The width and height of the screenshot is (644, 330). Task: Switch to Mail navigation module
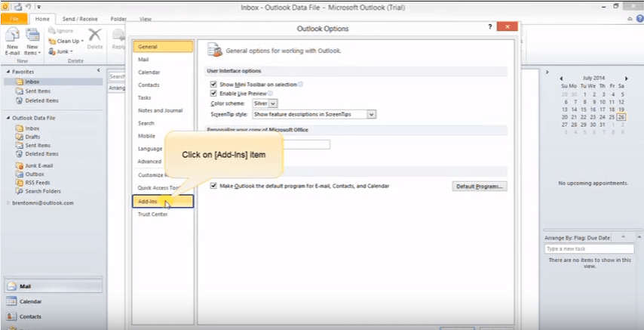tap(54, 286)
